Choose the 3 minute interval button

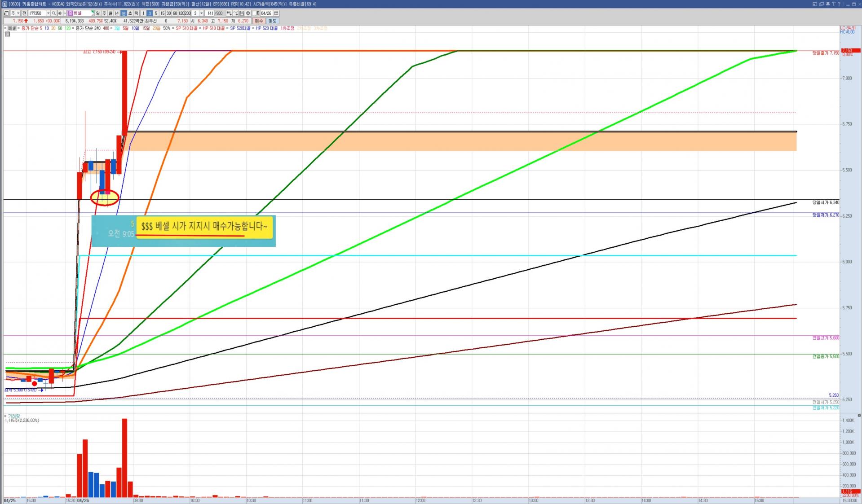(150, 13)
